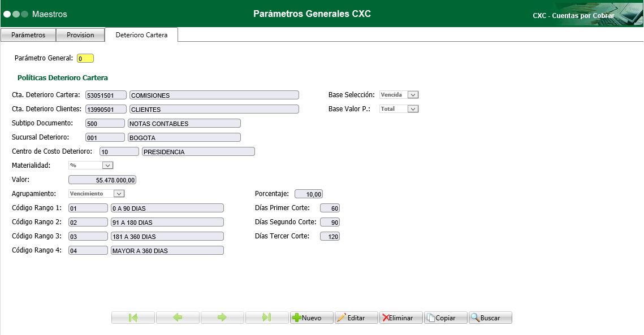Click the Nuevo button
The height and width of the screenshot is (335, 644).
tap(312, 317)
